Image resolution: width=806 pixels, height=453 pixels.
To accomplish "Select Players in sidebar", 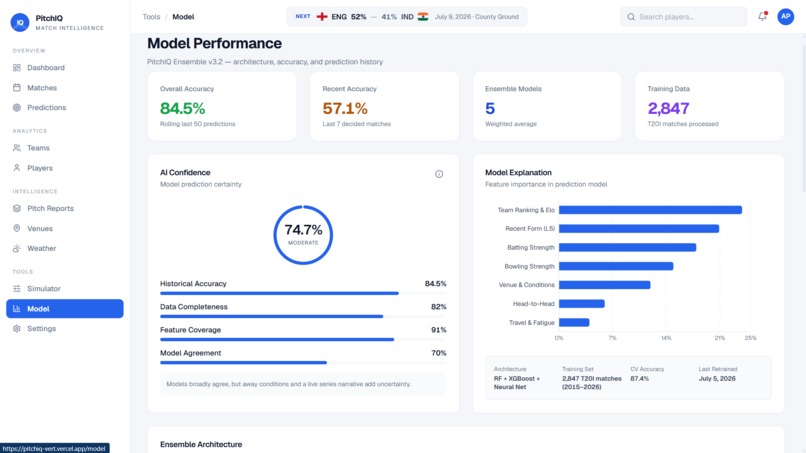I will click(65, 168).
